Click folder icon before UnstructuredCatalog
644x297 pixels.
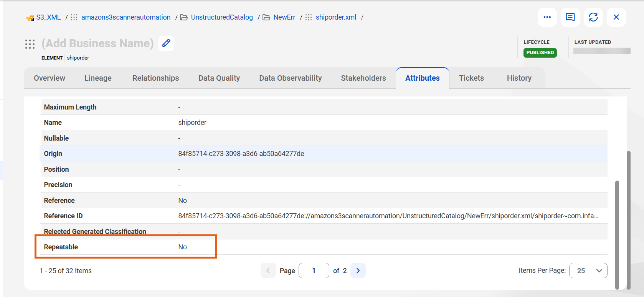click(x=184, y=17)
